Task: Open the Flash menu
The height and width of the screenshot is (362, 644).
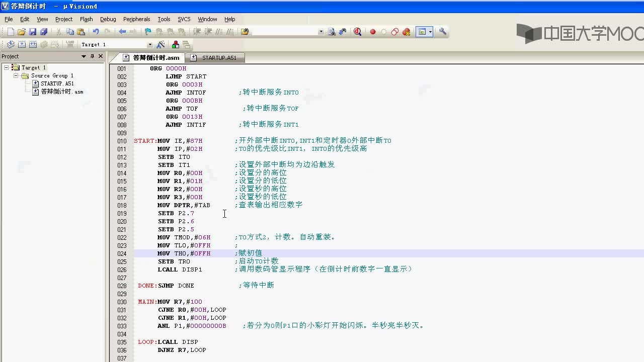Action: [x=87, y=19]
